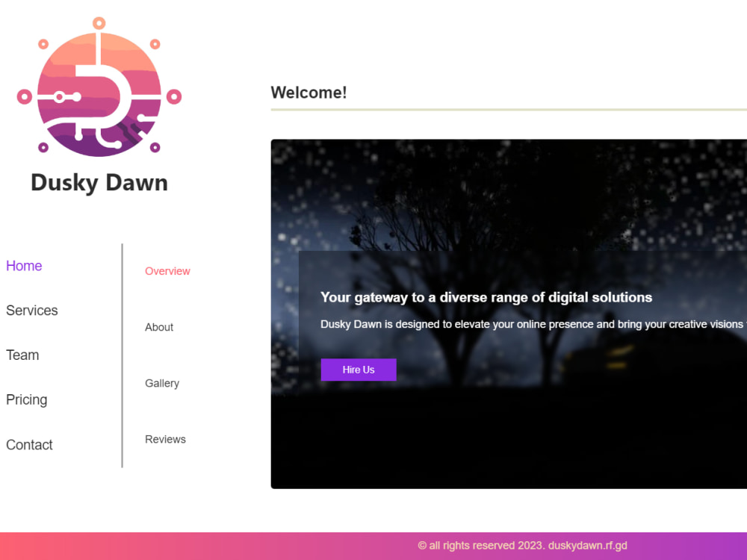Visit the duskydawn.rf.gd footer link
The image size is (747, 560).
coord(588,545)
